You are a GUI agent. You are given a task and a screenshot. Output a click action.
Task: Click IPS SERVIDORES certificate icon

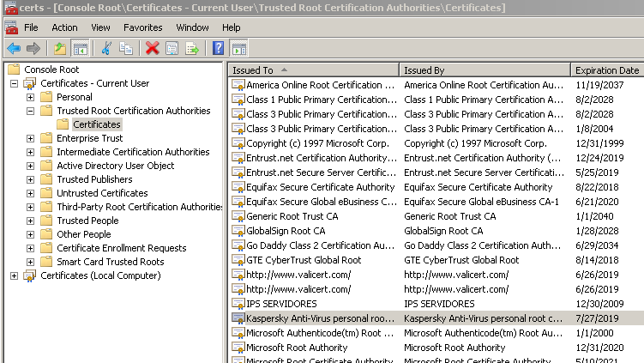(x=238, y=304)
